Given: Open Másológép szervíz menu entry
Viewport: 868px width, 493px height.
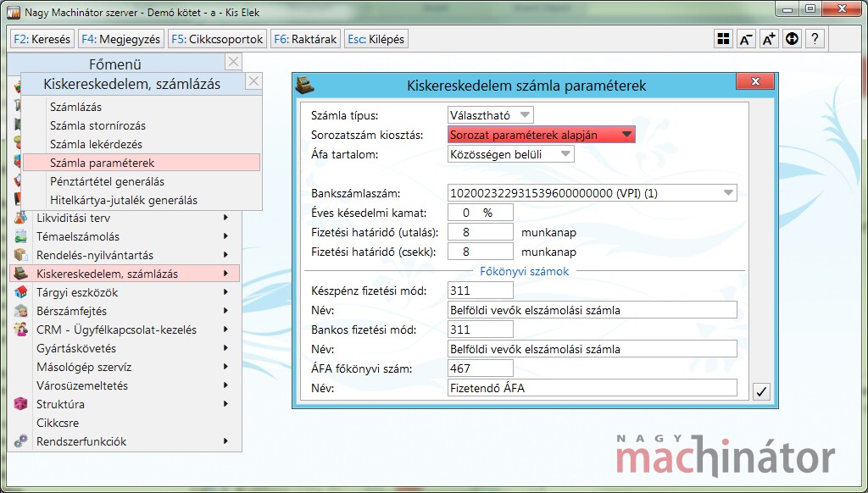Looking at the screenshot, I should tap(125, 367).
